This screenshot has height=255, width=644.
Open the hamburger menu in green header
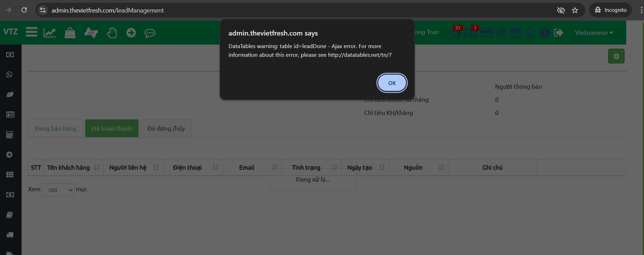pos(31,32)
